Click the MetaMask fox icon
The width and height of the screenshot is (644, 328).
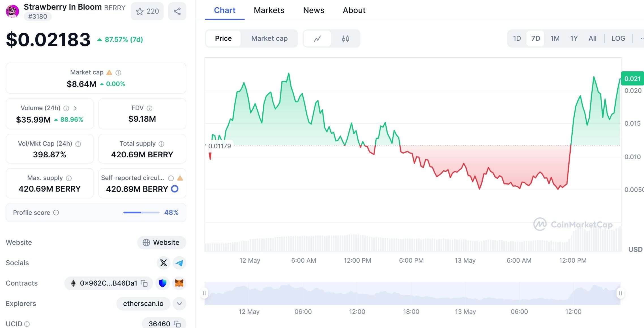coord(179,283)
